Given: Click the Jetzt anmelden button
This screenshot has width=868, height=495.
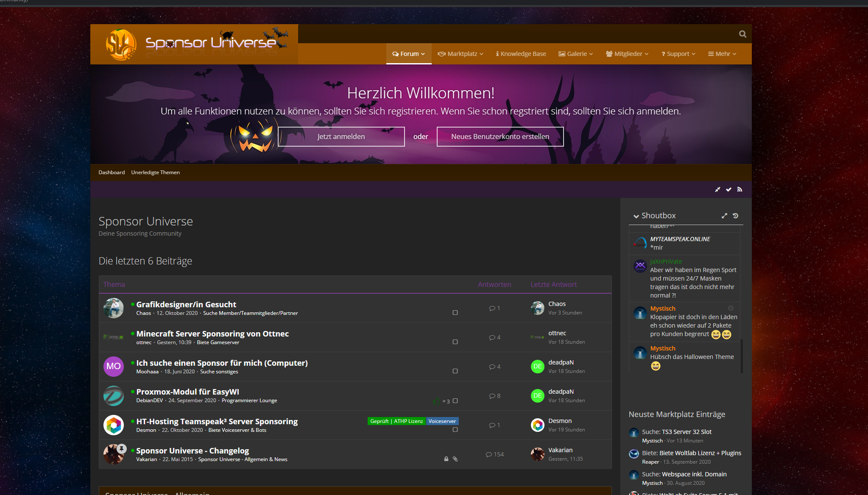Looking at the screenshot, I should (341, 136).
